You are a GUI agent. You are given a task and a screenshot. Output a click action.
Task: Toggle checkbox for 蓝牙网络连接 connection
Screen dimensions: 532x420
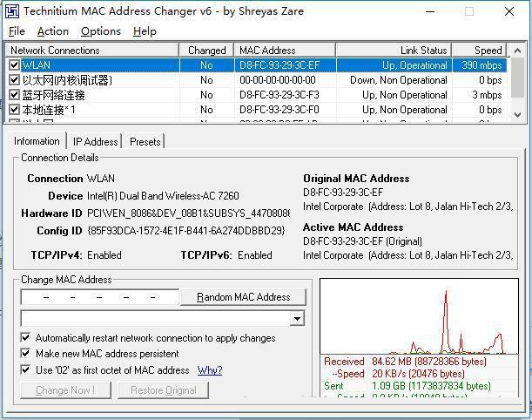[14, 95]
